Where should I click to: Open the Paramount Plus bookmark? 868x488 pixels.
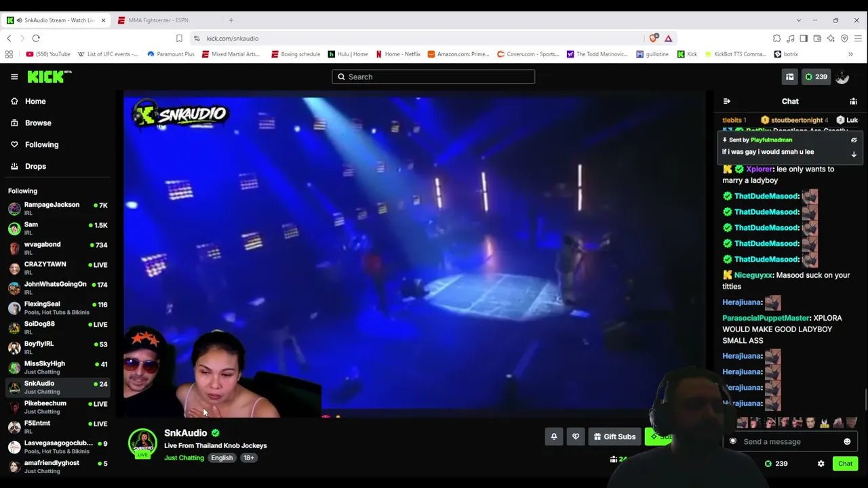point(171,54)
